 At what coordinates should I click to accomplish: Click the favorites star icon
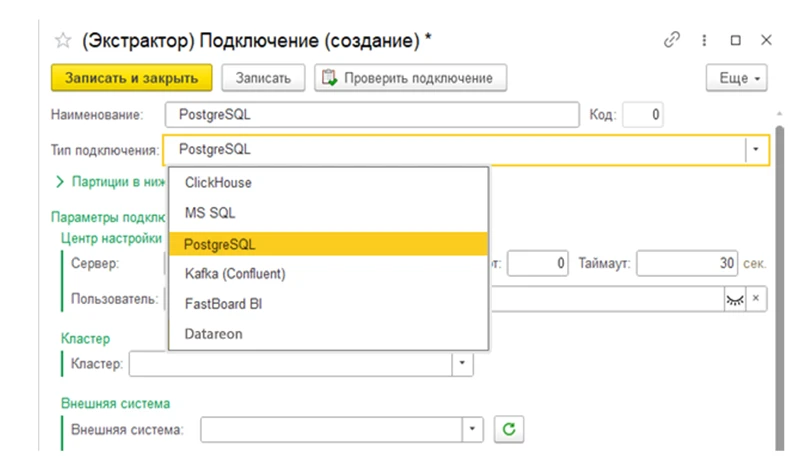(x=63, y=40)
